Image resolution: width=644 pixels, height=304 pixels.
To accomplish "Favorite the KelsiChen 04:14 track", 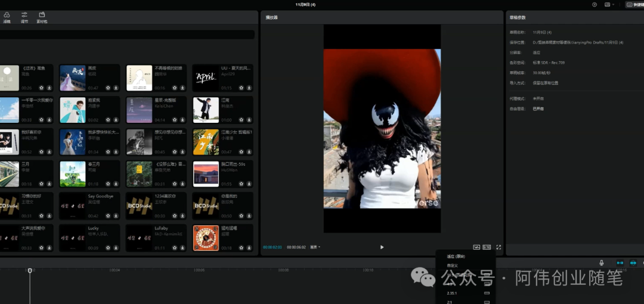I will (175, 120).
